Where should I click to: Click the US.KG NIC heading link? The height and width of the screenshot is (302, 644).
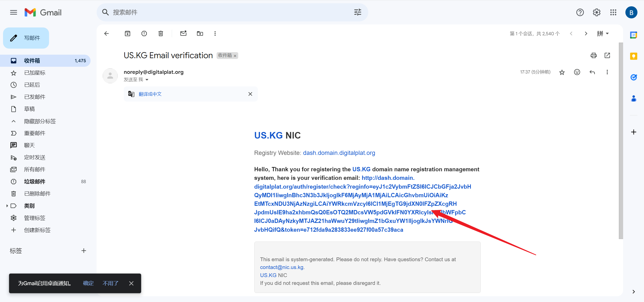click(268, 136)
